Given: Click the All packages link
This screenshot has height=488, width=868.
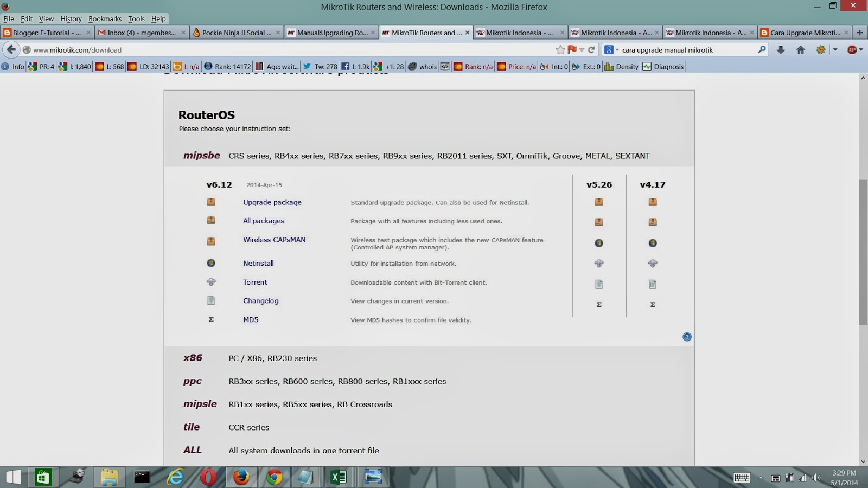Looking at the screenshot, I should coord(264,221).
